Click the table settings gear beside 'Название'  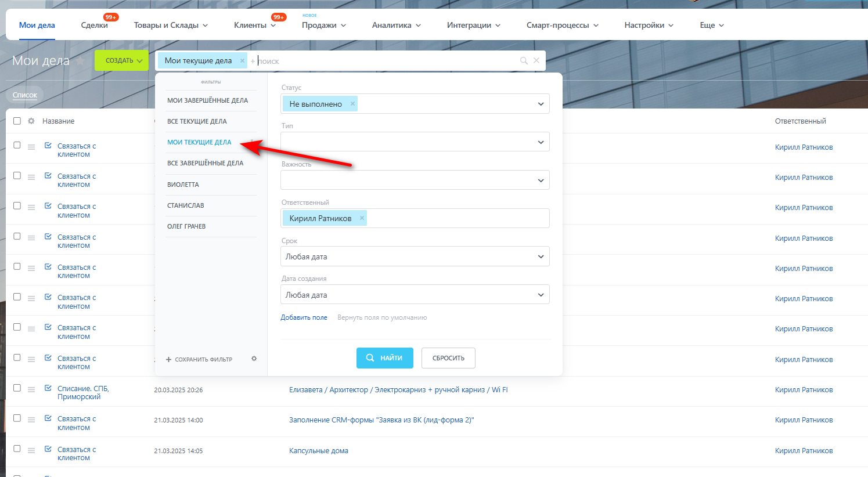click(31, 121)
